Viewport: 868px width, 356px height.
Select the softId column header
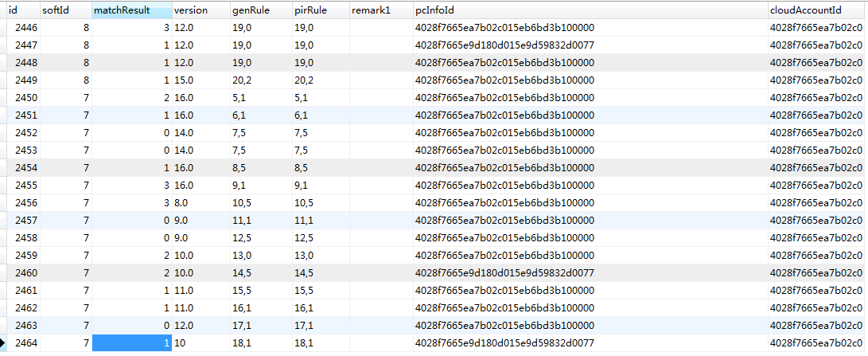66,10
